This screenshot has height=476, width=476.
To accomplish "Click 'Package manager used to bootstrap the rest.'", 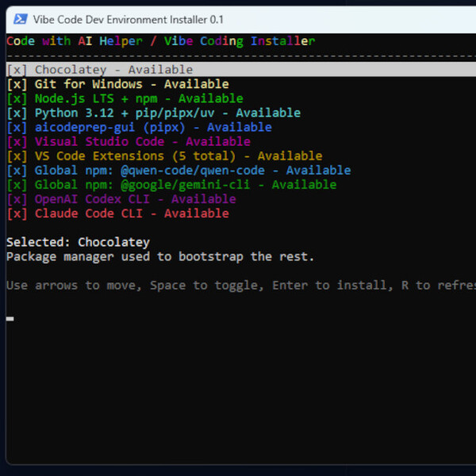I will (160, 257).
